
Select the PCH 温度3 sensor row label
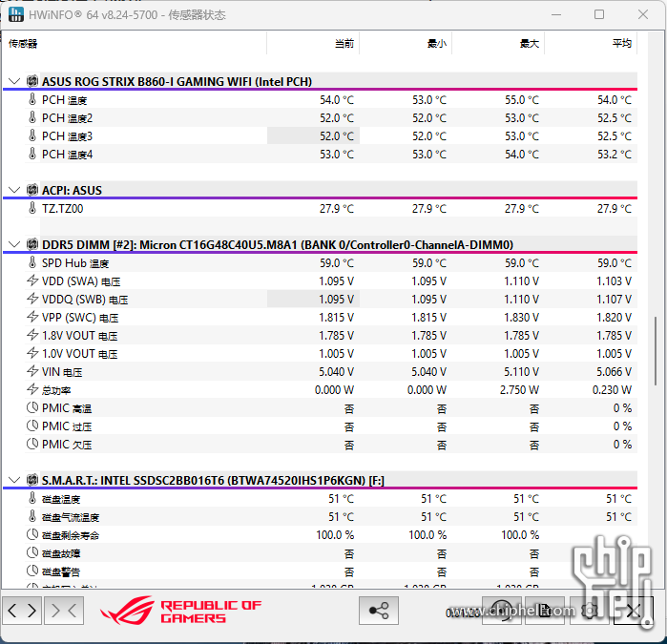[67, 136]
